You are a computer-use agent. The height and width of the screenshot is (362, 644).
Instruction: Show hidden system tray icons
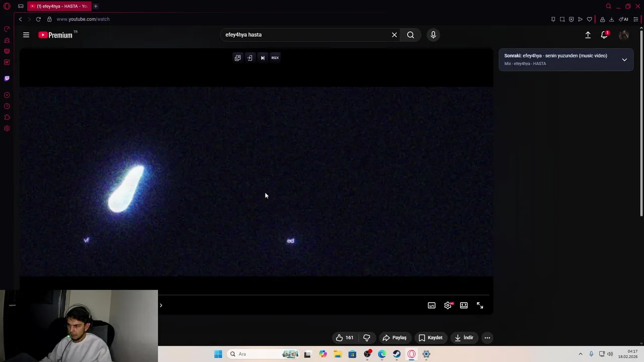point(580,354)
